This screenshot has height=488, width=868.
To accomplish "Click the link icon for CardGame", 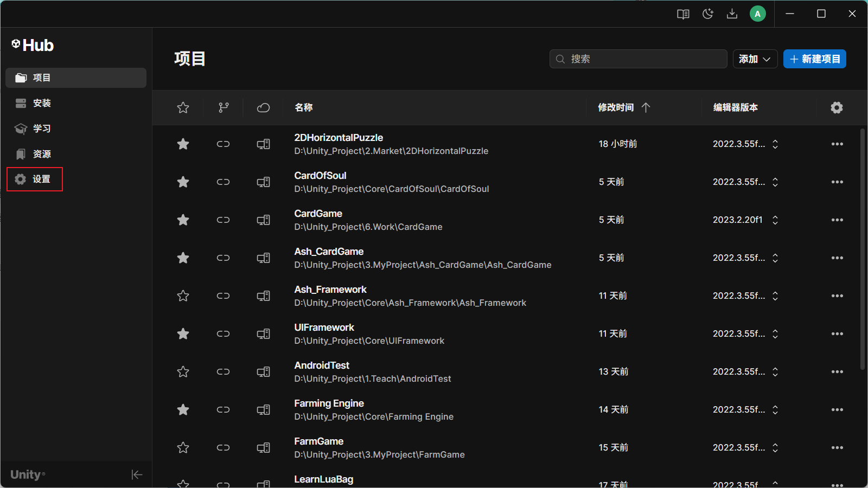I will pos(224,220).
